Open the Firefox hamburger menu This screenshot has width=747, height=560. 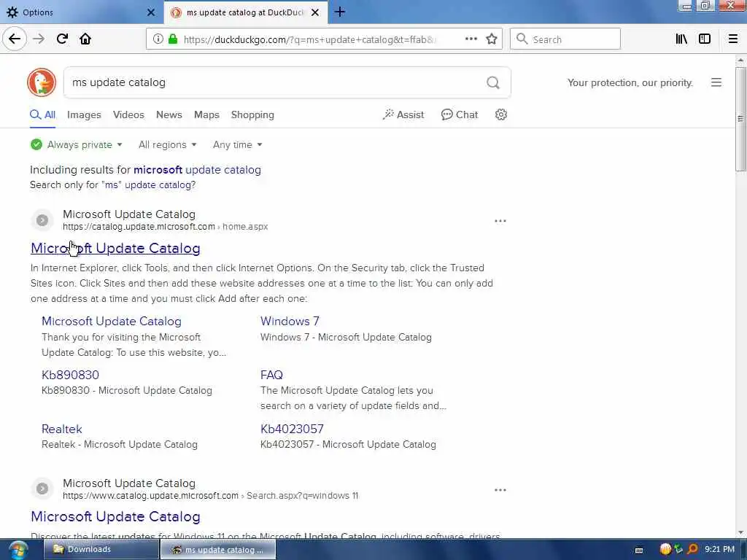(x=733, y=39)
